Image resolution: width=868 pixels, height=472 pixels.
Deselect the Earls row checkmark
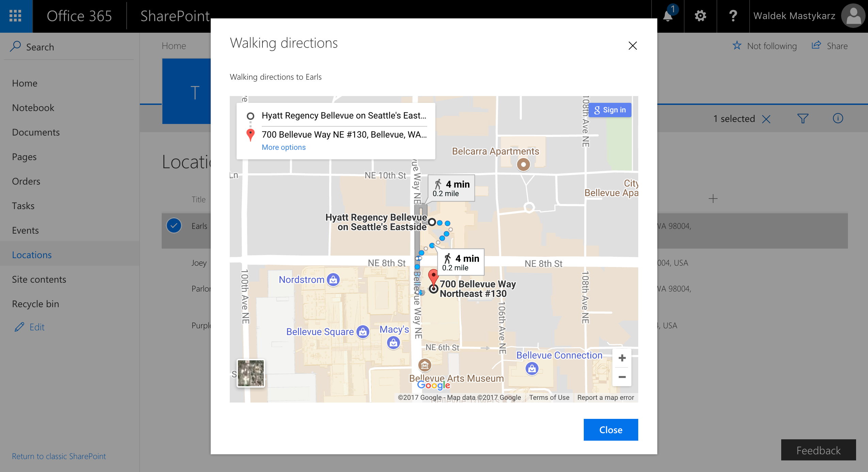[174, 225]
